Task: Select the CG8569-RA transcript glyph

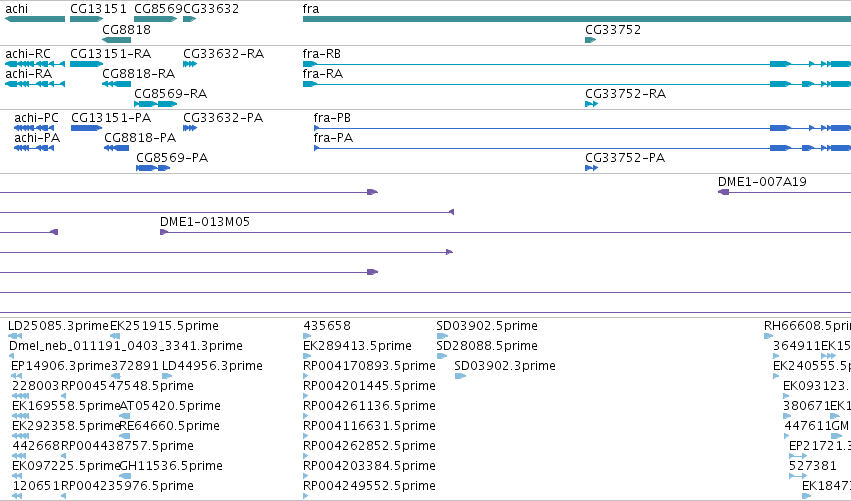Action: point(156,104)
